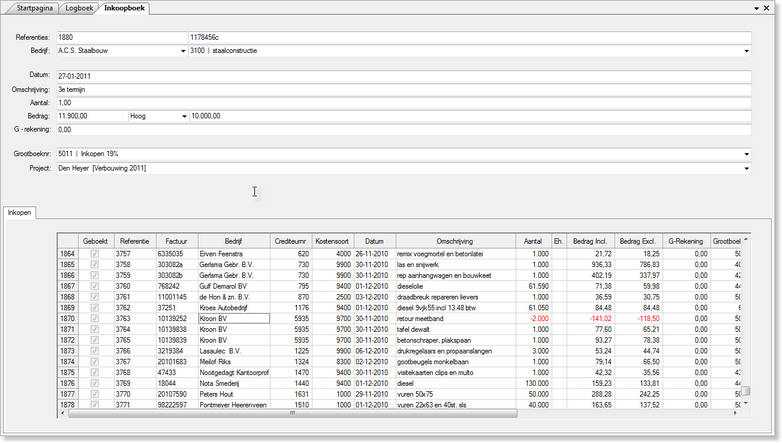Screen dimensions: 782x443
Task: Click the Referenties field containing 1880
Action: (x=122, y=37)
